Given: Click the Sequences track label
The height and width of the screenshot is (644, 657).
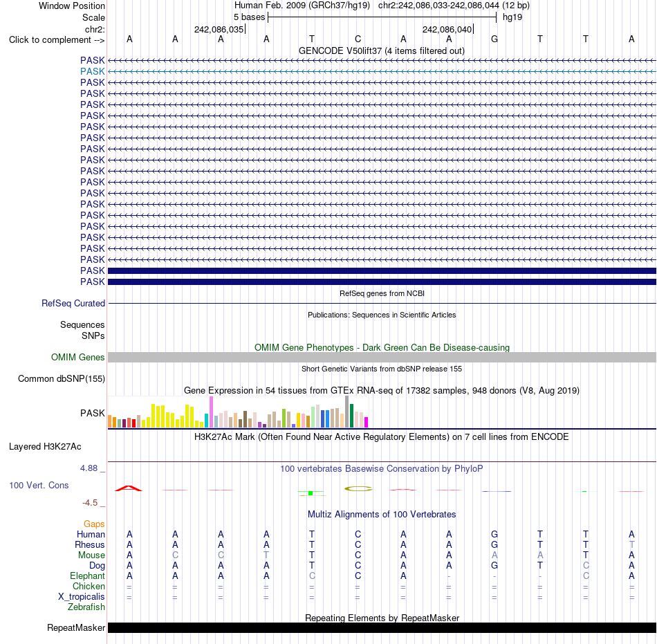Looking at the screenshot, I should [x=82, y=324].
